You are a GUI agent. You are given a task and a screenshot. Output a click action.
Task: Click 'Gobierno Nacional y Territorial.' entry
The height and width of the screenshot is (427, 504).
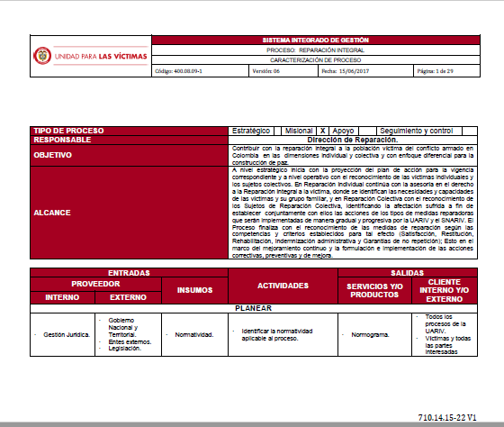tap(123, 328)
